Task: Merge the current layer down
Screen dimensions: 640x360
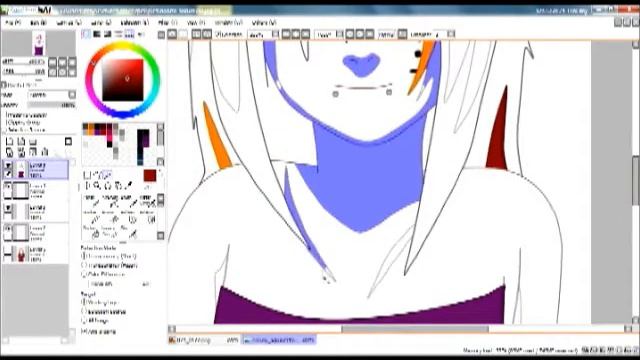Action: 21,153
